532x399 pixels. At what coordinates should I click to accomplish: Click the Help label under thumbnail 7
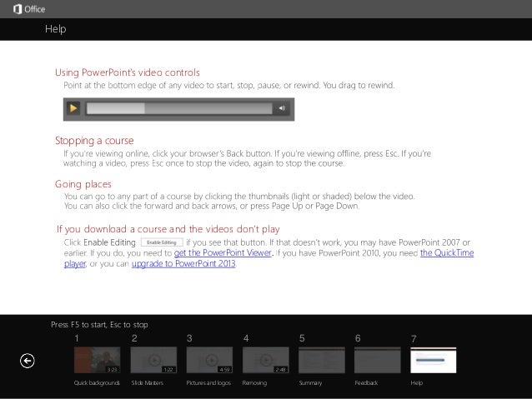pyautogui.click(x=417, y=382)
